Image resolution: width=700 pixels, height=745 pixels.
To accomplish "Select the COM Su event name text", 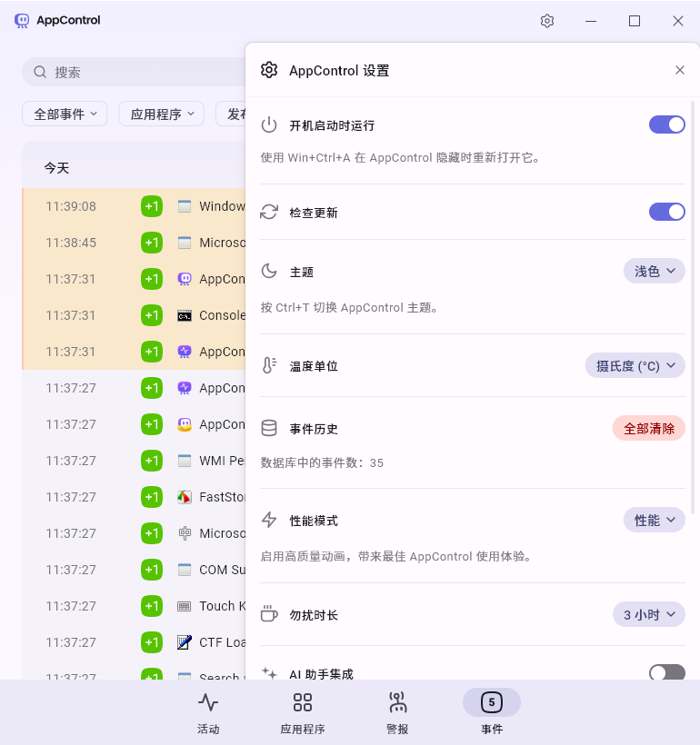I will tap(222, 570).
